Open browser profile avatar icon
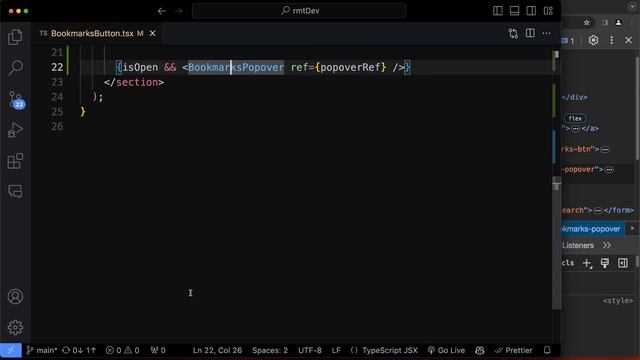 tap(618, 22)
